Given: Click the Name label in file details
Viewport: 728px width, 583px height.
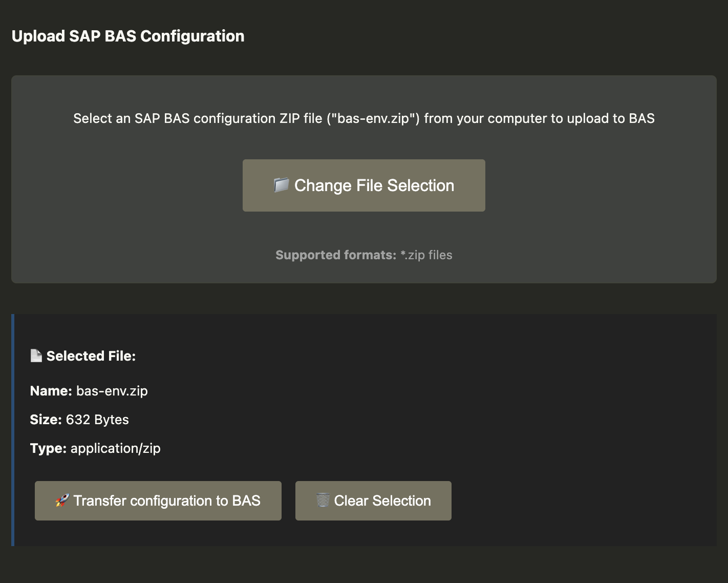Looking at the screenshot, I should coord(51,391).
